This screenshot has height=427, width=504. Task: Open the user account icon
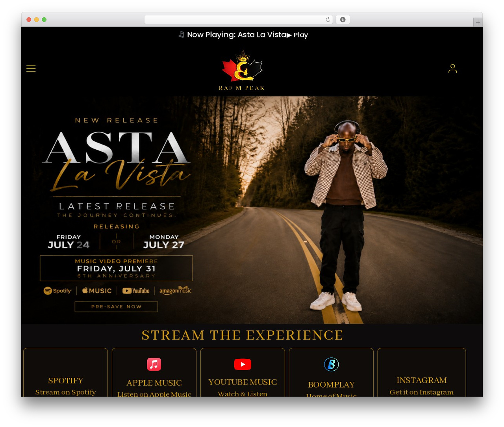tap(452, 69)
